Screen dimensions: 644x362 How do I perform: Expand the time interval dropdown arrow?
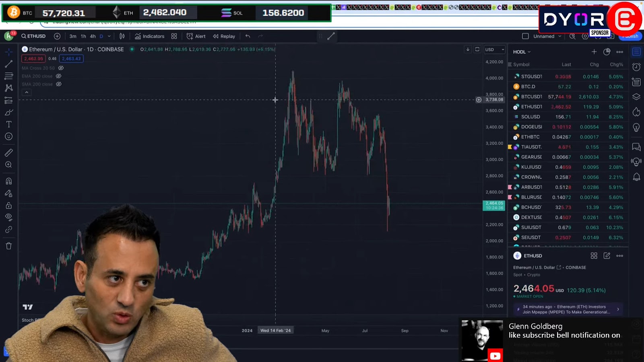point(109,36)
